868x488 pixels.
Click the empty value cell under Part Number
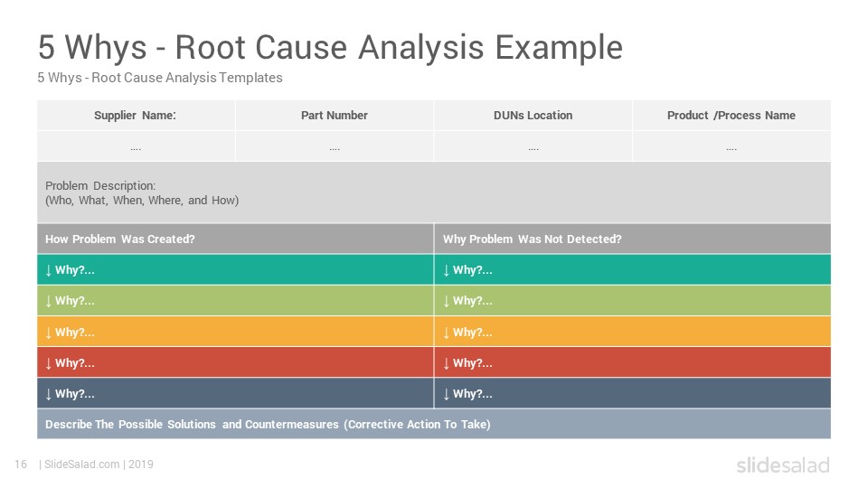[x=335, y=146]
